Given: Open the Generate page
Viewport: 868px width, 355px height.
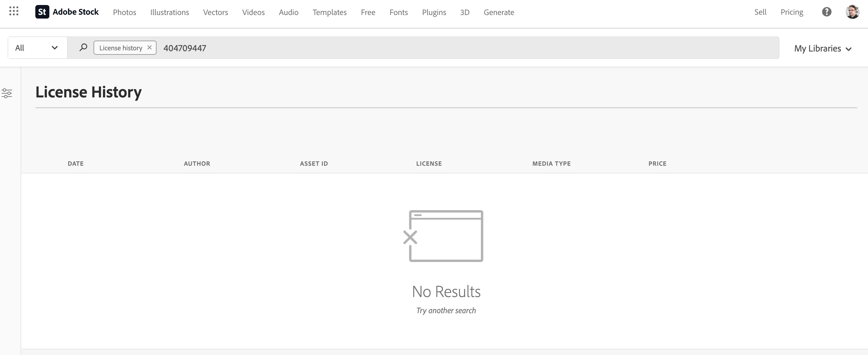Looking at the screenshot, I should [x=499, y=12].
